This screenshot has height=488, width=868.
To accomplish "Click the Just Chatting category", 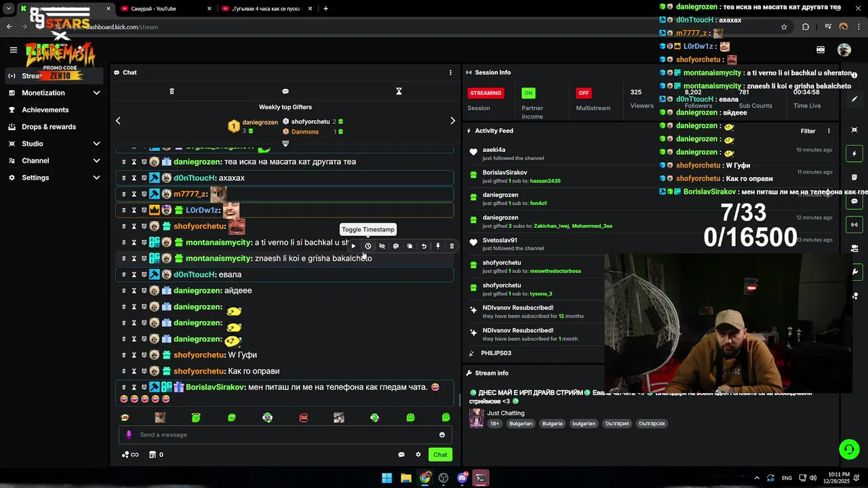I will (x=505, y=413).
